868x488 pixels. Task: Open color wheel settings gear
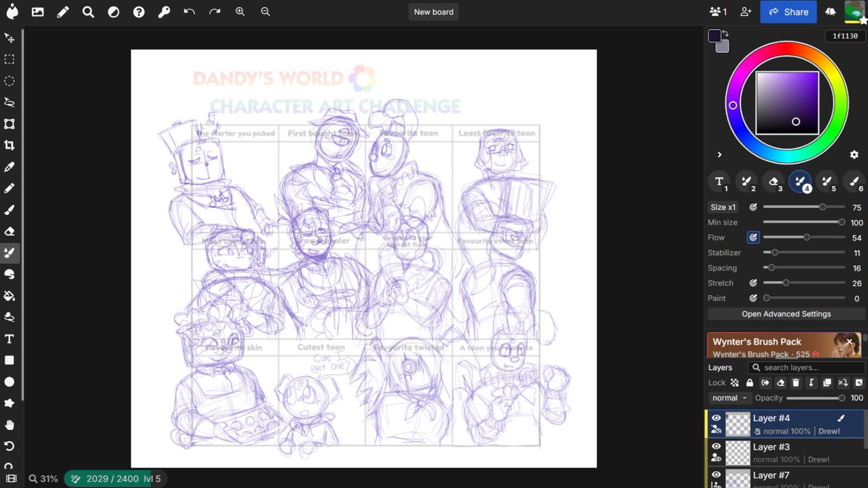point(854,155)
